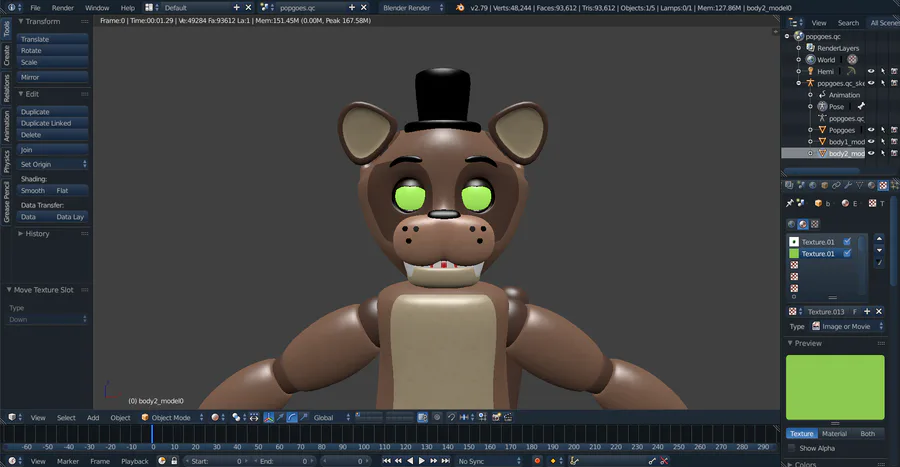This screenshot has width=900, height=467.
Task: Open the Set Origin dropdown
Action: [52, 164]
